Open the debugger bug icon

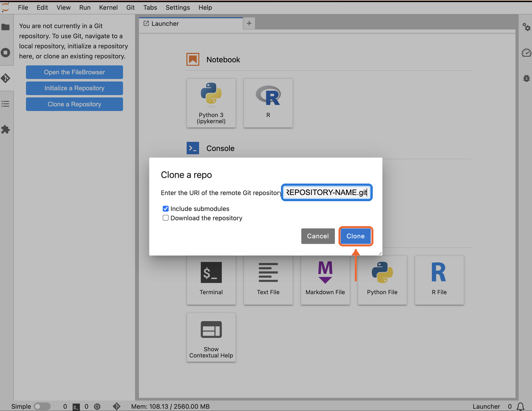526,78
